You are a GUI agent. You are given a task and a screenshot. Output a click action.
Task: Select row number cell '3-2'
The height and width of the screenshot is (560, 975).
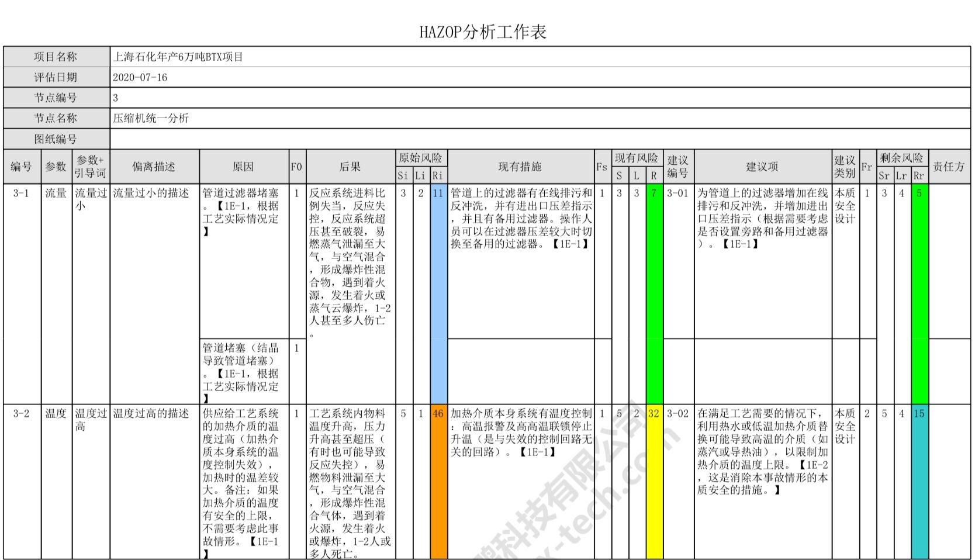coord(22,482)
